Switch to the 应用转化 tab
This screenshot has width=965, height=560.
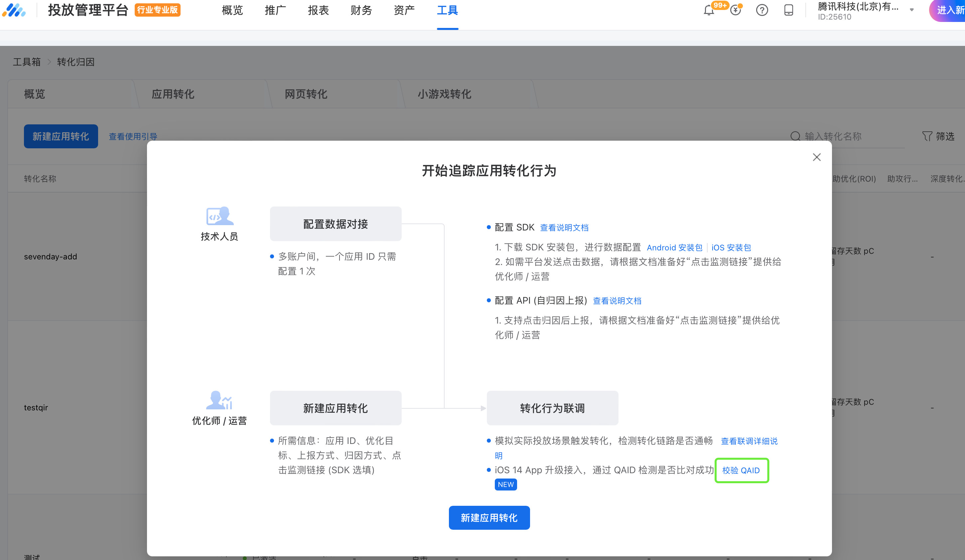173,94
